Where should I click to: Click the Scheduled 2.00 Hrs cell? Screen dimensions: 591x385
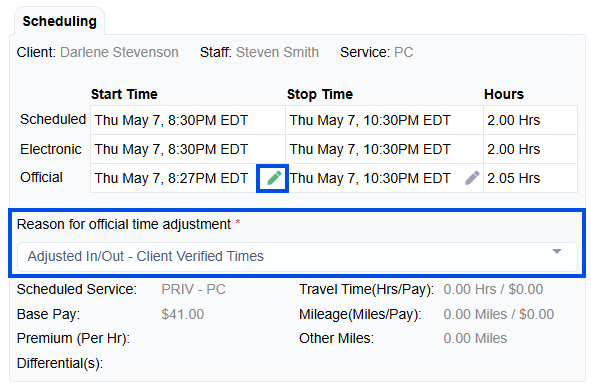click(x=530, y=120)
